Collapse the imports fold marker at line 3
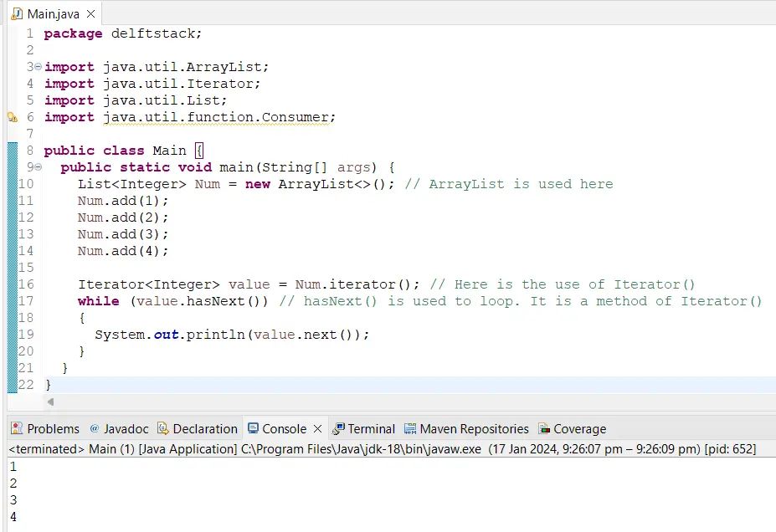This screenshot has height=532, width=776. 39,67
